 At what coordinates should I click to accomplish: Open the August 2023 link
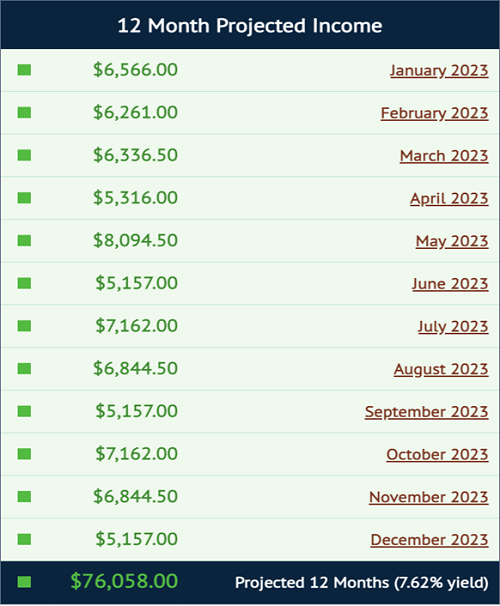pyautogui.click(x=441, y=369)
